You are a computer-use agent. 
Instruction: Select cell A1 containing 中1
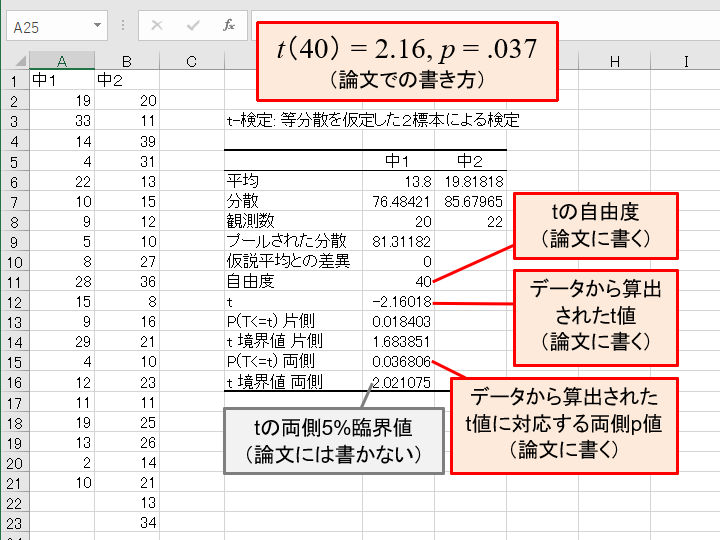click(62, 81)
